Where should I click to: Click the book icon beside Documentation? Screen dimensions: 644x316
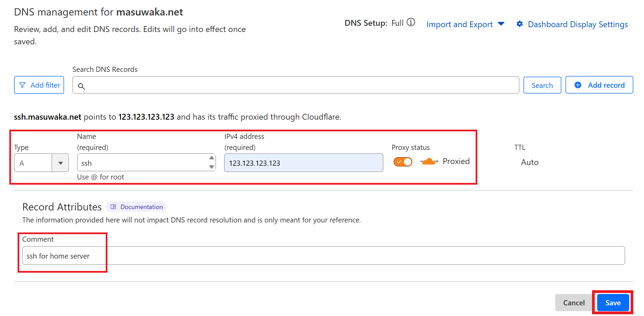pyautogui.click(x=113, y=207)
